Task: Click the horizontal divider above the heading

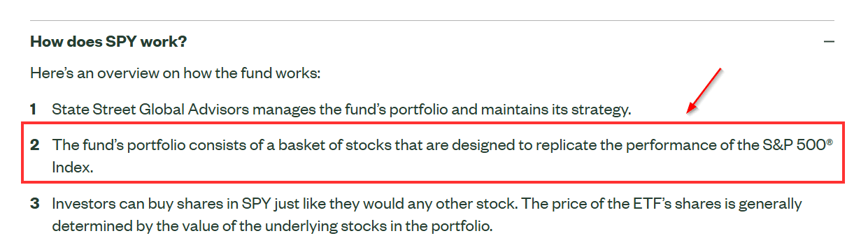Action: tap(432, 20)
